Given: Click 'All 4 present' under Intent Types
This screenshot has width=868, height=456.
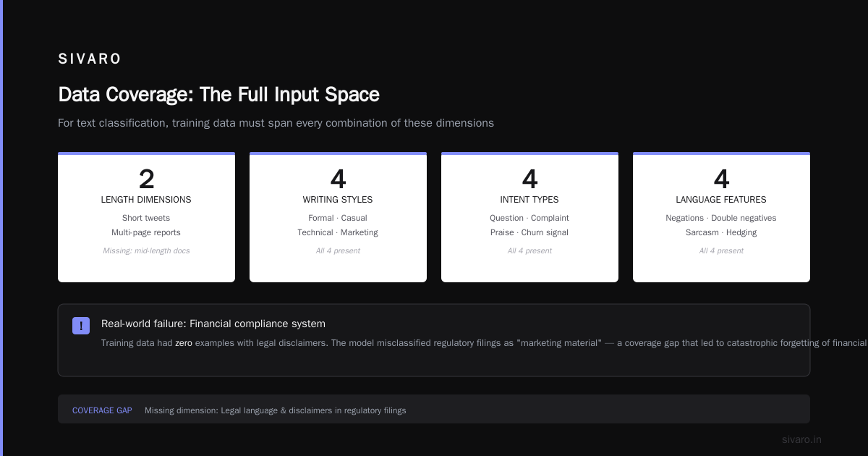Looking at the screenshot, I should pos(529,250).
